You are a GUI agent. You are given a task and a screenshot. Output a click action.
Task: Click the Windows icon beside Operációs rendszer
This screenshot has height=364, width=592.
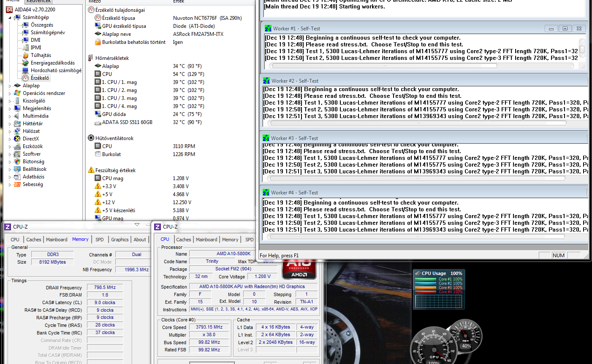pos(17,93)
